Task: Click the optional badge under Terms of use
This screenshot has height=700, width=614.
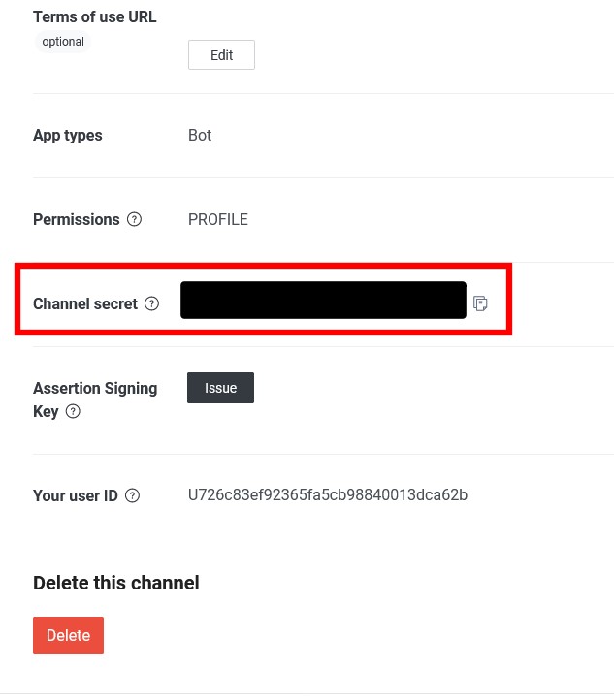Action: [x=63, y=42]
